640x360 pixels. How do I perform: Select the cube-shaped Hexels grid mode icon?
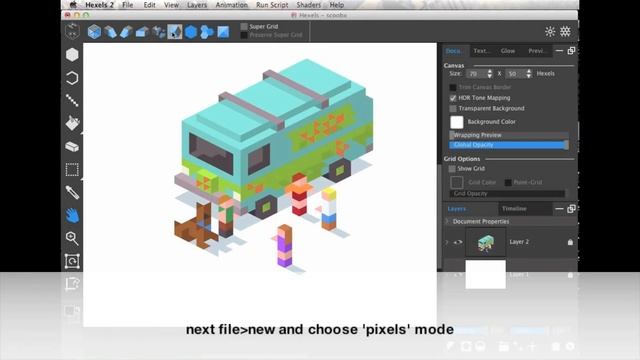(x=94, y=32)
